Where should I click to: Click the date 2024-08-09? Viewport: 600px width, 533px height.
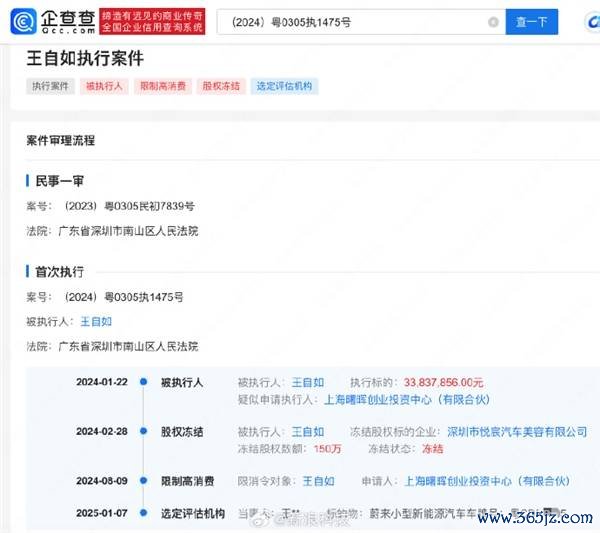coord(102,481)
